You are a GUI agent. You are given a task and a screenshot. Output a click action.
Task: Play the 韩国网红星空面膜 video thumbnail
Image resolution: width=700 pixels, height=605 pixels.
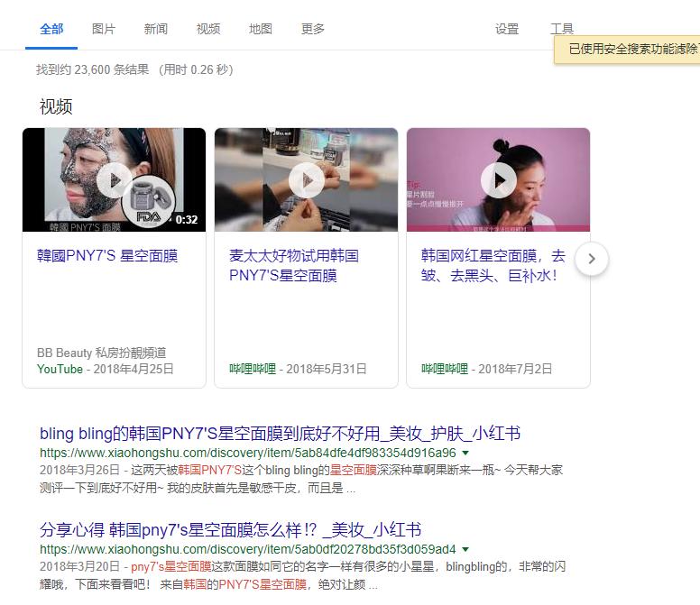pos(498,179)
